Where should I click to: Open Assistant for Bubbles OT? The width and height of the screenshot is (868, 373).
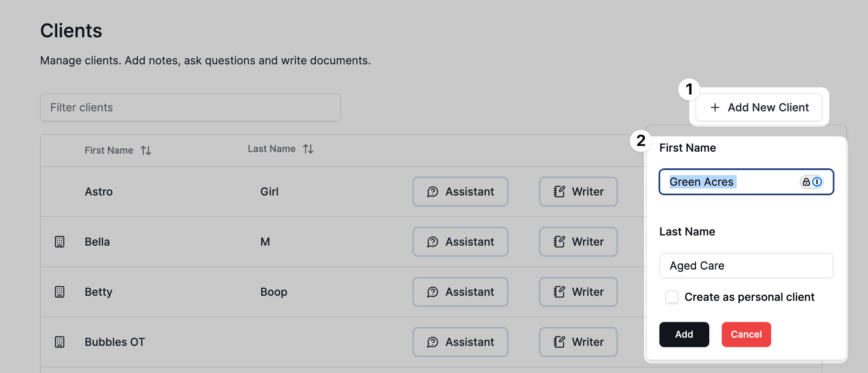[460, 342]
